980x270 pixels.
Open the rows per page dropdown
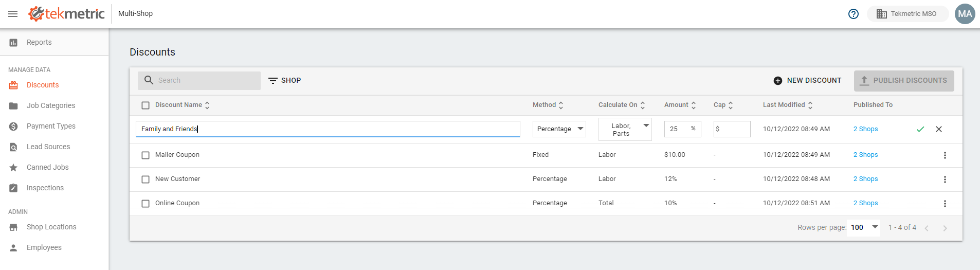[x=864, y=227]
